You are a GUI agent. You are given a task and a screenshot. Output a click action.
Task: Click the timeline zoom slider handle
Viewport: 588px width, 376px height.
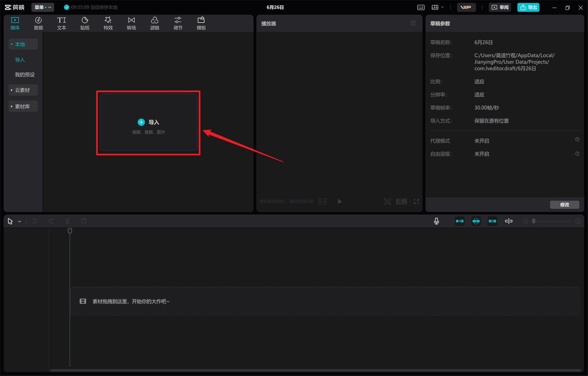click(534, 221)
